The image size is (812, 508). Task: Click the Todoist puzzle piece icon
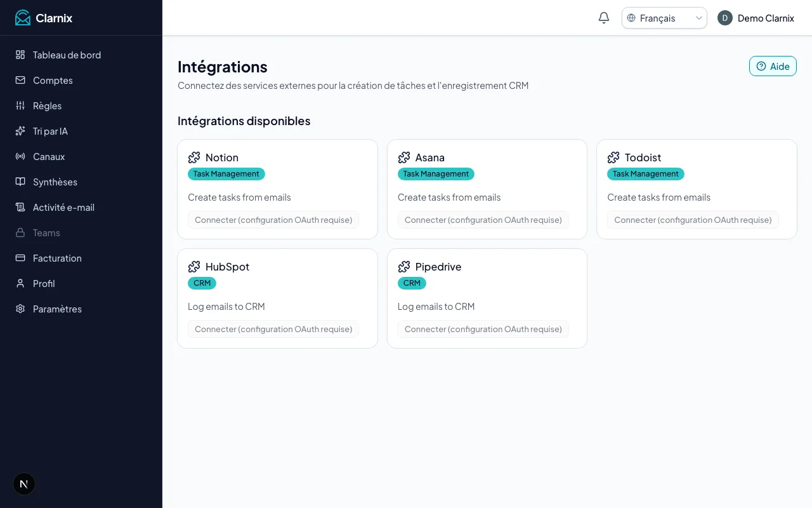pos(613,157)
